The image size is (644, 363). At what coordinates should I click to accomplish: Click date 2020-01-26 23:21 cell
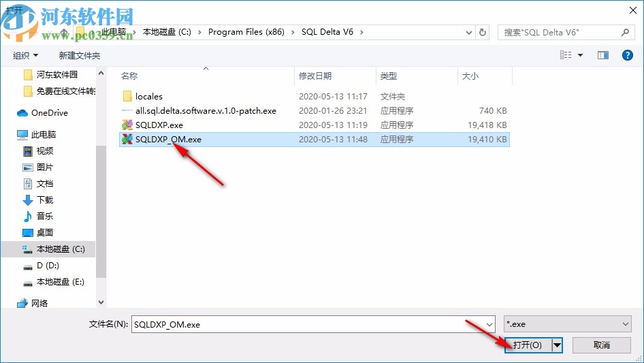[333, 110]
